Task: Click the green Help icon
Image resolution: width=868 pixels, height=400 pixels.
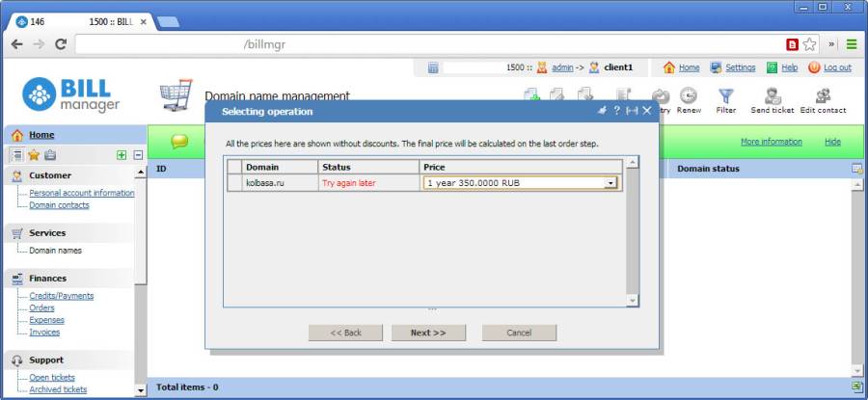Action: 773,67
